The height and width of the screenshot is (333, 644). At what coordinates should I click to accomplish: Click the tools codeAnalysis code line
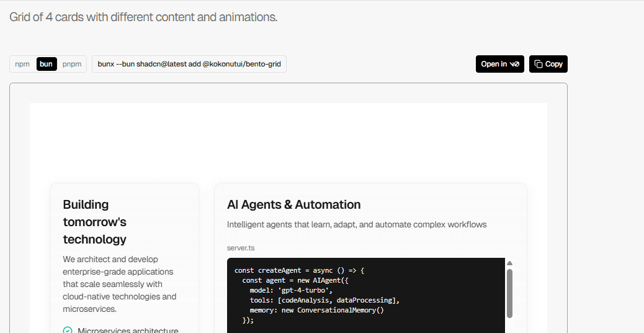click(324, 300)
